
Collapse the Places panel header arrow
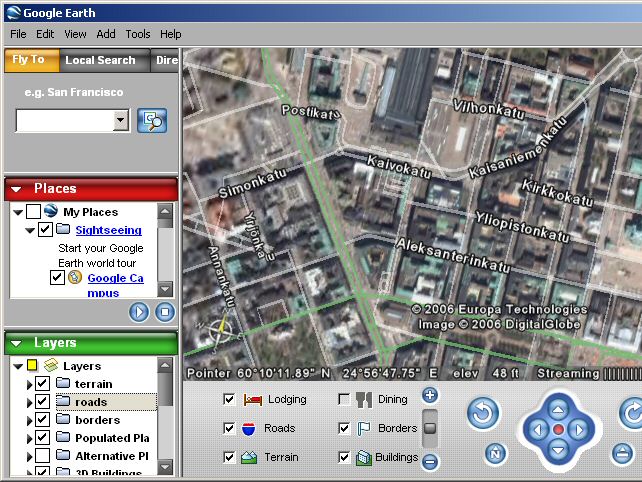coord(16,189)
